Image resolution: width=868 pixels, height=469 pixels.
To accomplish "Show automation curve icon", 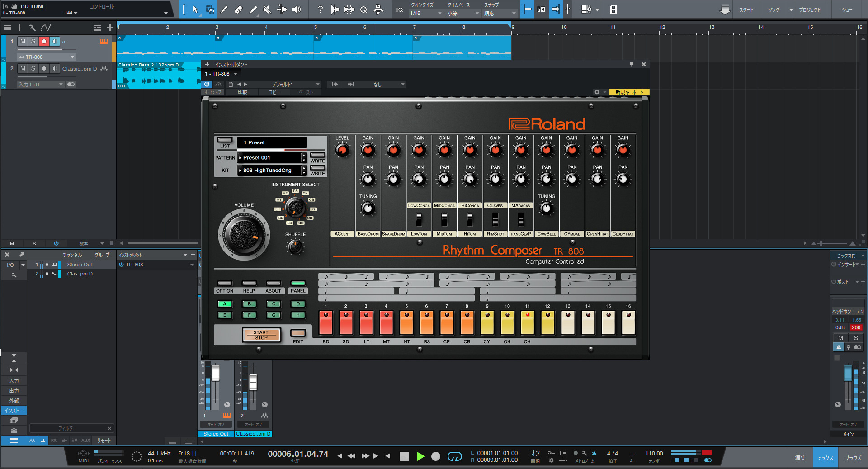I will tap(46, 28).
